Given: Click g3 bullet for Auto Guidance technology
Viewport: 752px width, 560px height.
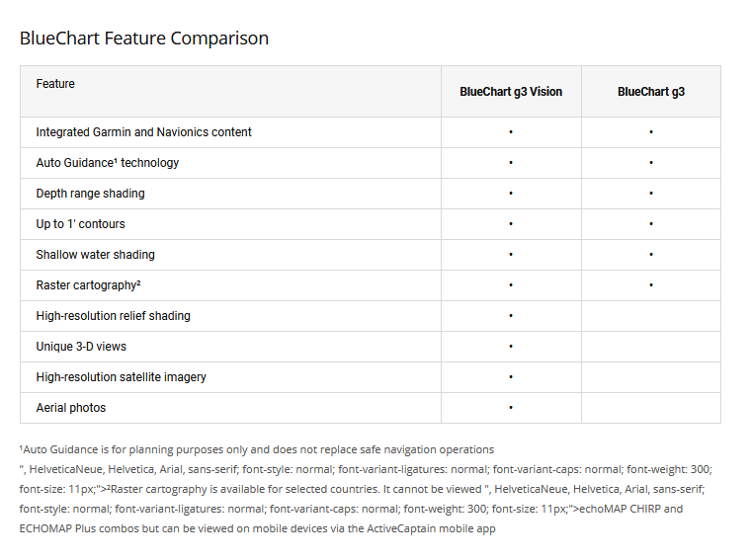Looking at the screenshot, I should tap(651, 163).
